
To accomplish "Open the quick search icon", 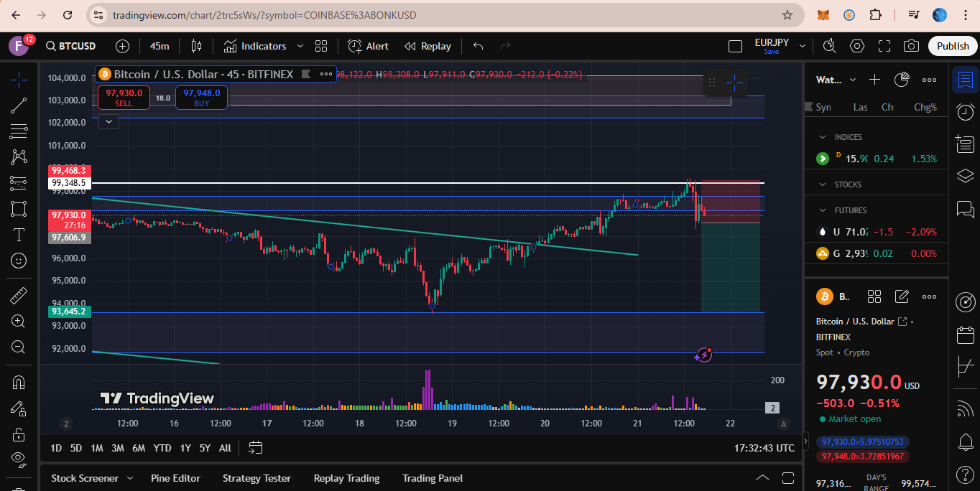I will pos(830,46).
